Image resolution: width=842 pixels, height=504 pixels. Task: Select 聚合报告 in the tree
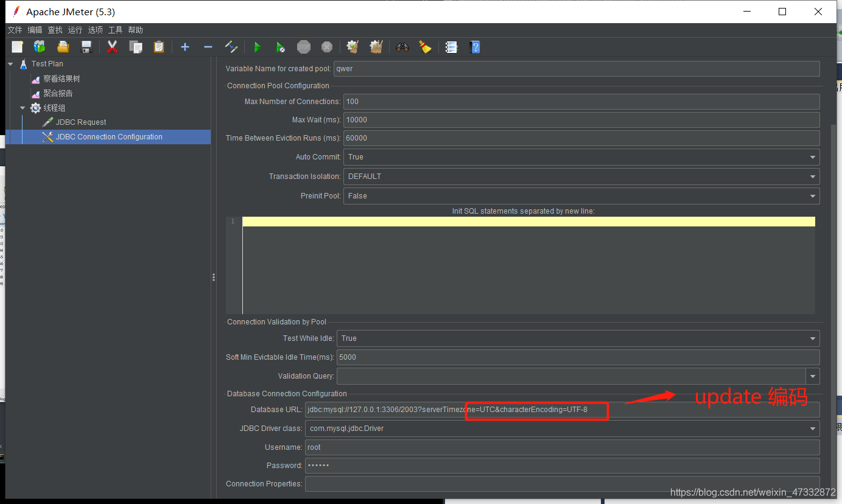click(58, 93)
